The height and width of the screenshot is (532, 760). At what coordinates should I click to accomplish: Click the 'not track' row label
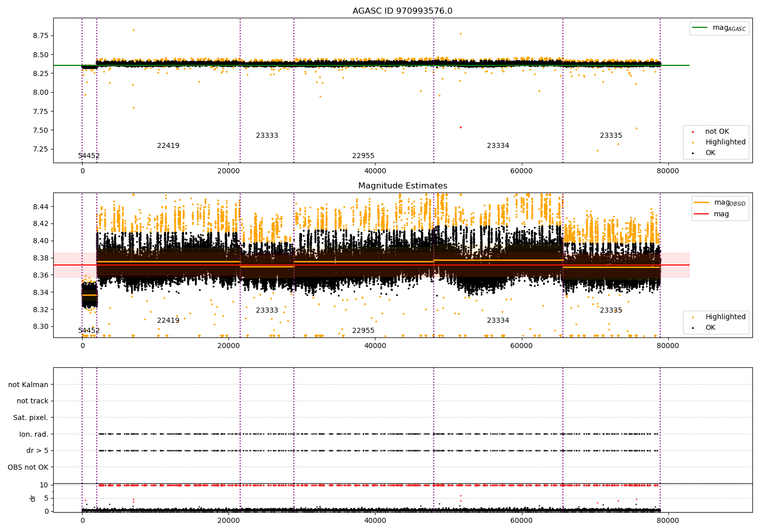point(32,401)
